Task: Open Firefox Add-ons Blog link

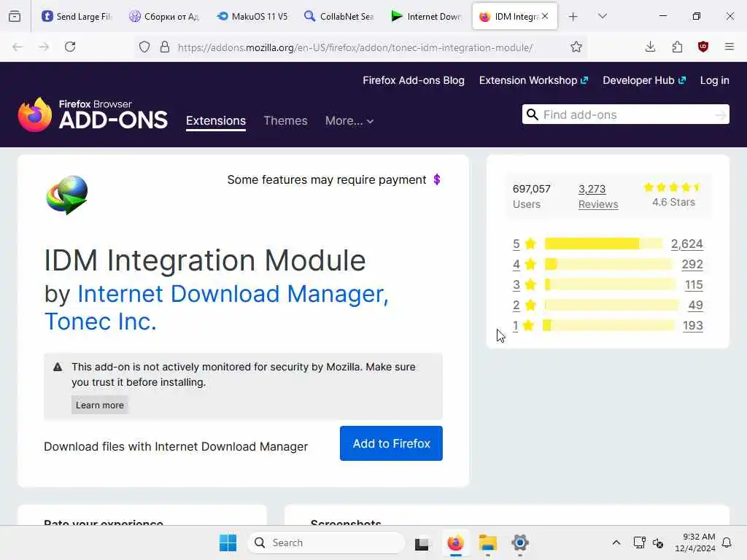Action: [414, 80]
